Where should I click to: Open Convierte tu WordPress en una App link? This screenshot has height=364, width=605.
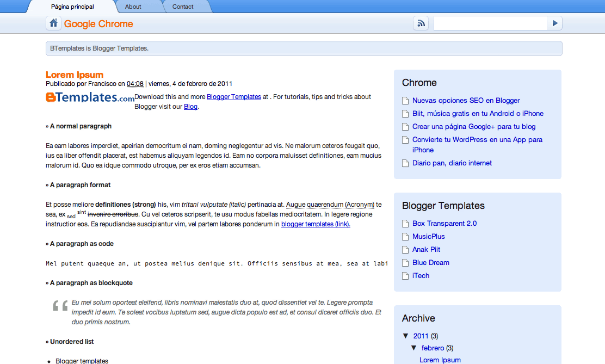click(477, 145)
